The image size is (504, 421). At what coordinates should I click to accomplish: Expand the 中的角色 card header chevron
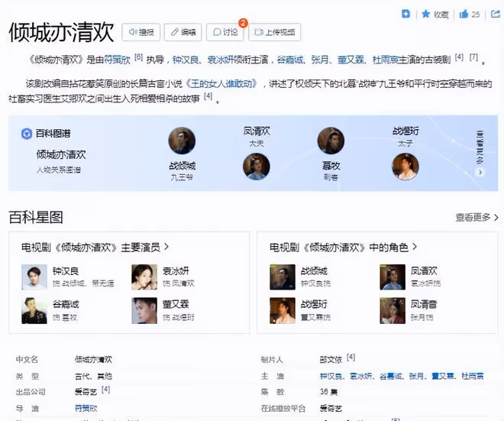[x=415, y=247]
